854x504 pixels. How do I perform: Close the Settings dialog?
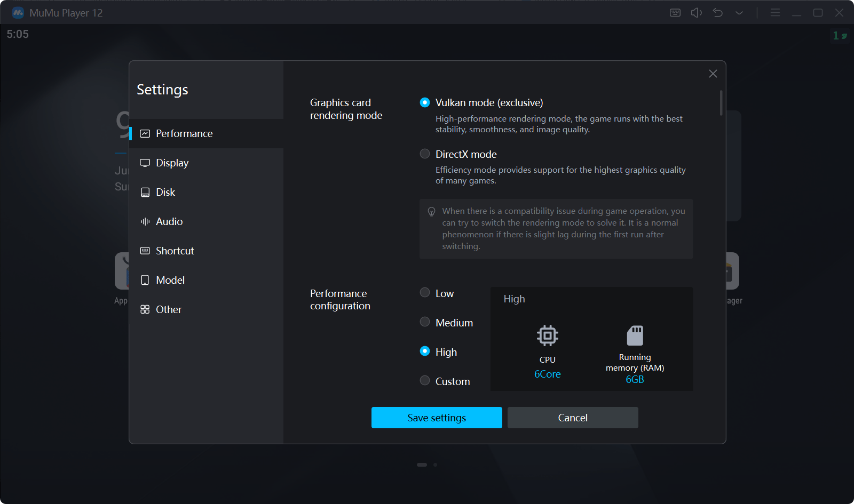click(x=713, y=74)
